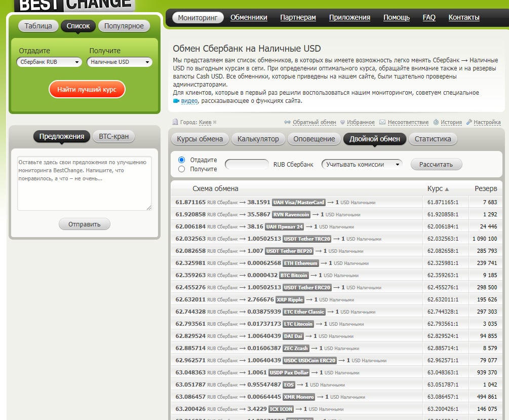Open the Избранное link

361,122
